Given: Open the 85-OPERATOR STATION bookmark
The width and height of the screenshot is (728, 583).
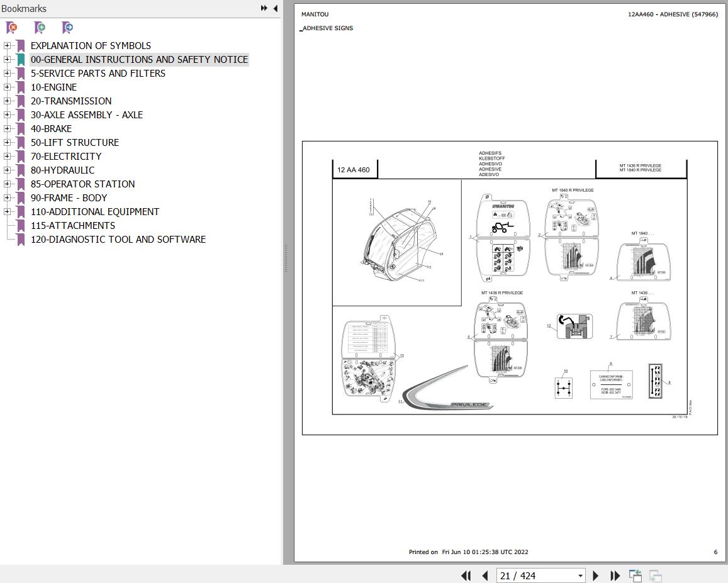Looking at the screenshot, I should pos(82,184).
